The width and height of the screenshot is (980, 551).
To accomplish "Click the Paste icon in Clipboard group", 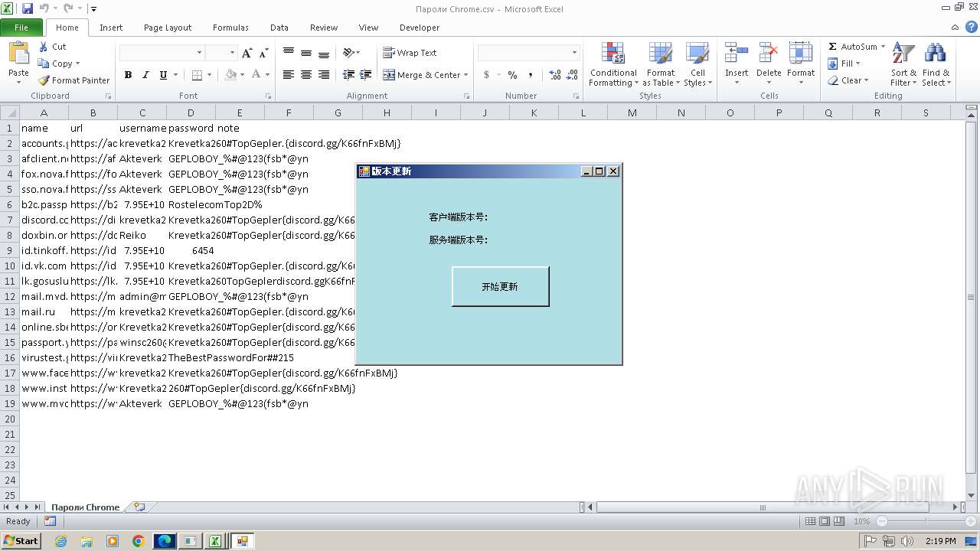I will tap(18, 54).
